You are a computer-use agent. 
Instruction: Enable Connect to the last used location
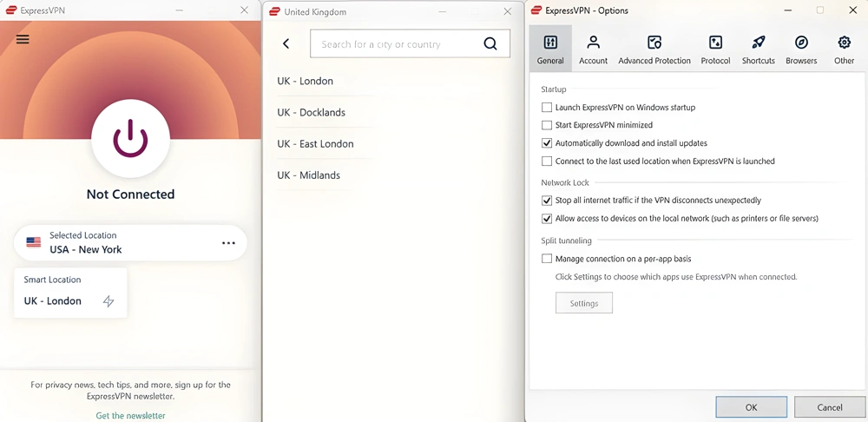coord(547,162)
